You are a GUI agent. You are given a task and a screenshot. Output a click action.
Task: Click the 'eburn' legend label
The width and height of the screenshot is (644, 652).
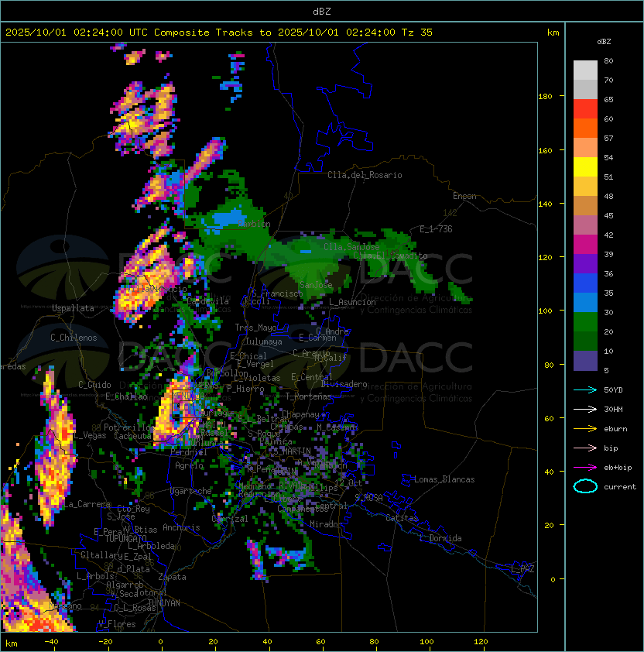[615, 429]
